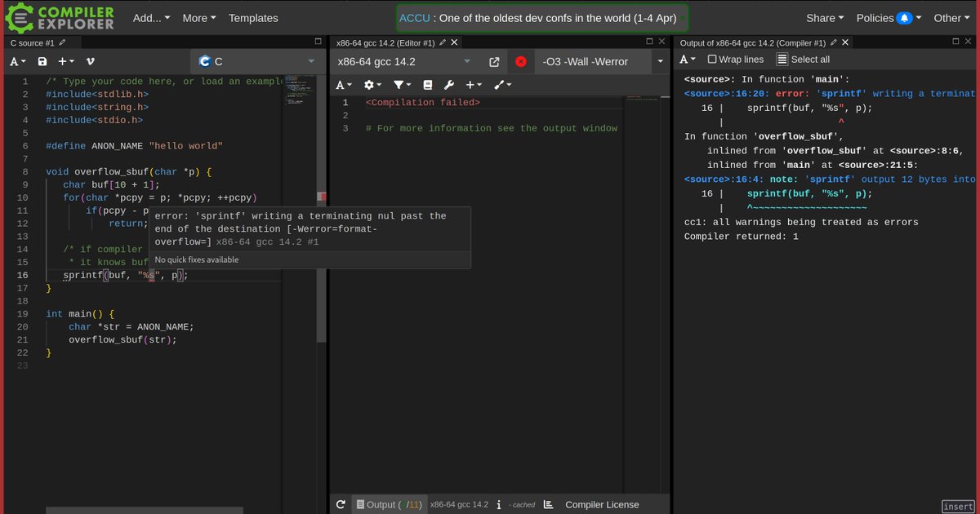The image size is (980, 514).
Task: Click the source editor minimap
Action: [x=299, y=91]
